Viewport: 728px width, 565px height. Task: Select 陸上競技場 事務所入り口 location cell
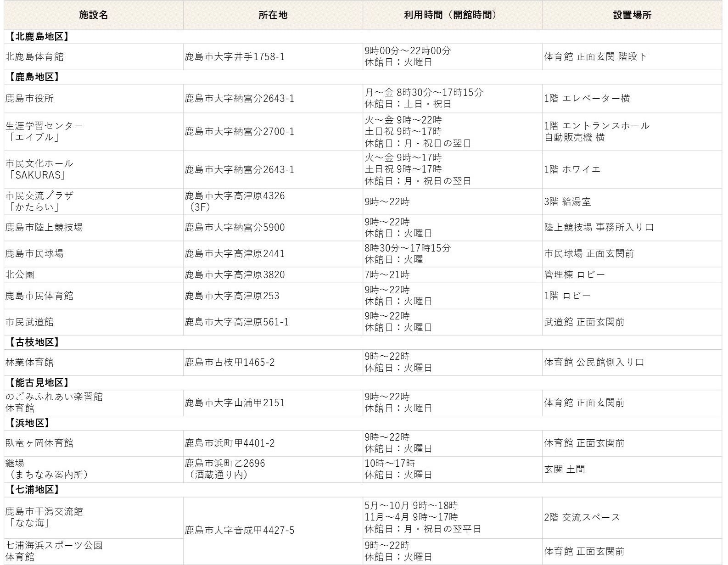pos(599,227)
